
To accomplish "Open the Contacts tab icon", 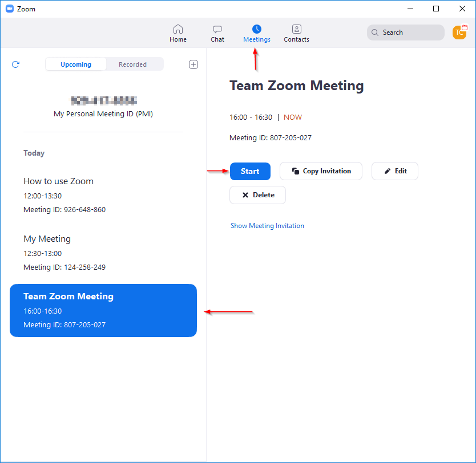I will coord(296,29).
